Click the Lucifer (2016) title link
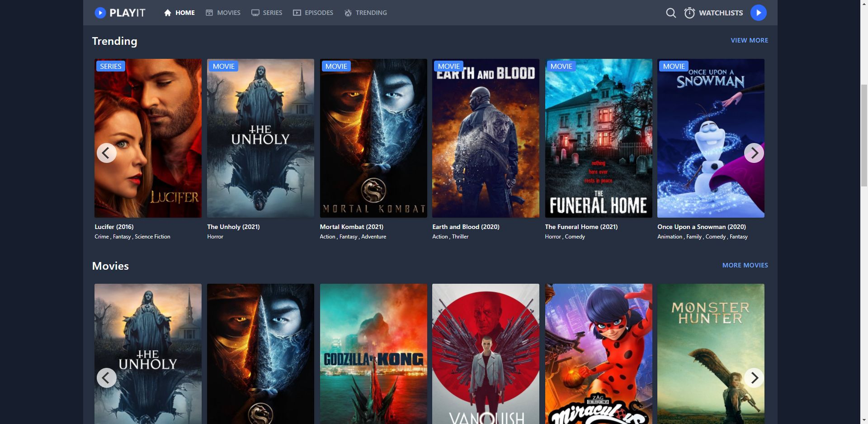The height and width of the screenshot is (424, 868). point(114,227)
